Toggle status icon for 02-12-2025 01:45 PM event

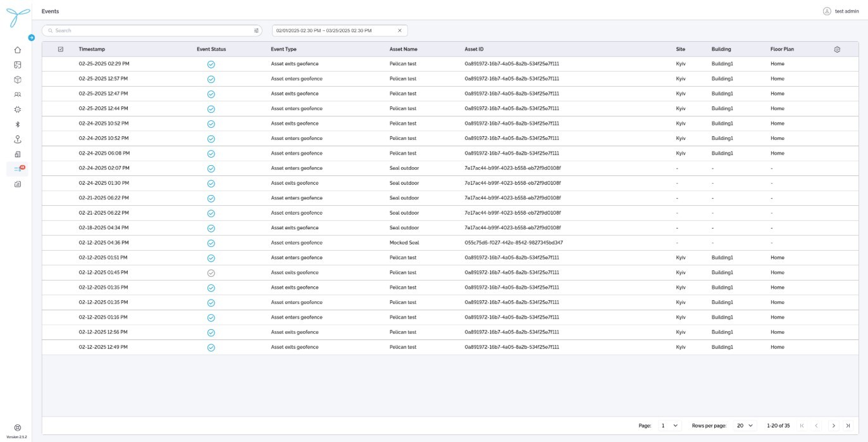[211, 273]
